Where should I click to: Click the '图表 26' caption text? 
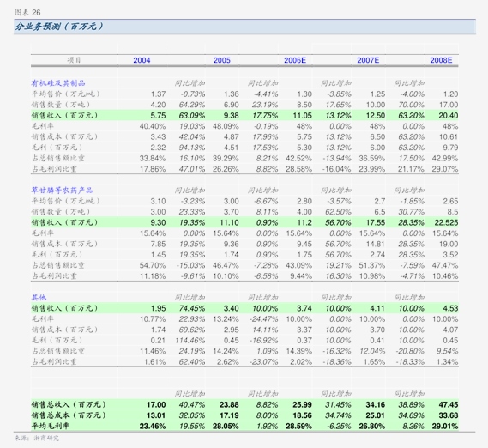coord(27,13)
